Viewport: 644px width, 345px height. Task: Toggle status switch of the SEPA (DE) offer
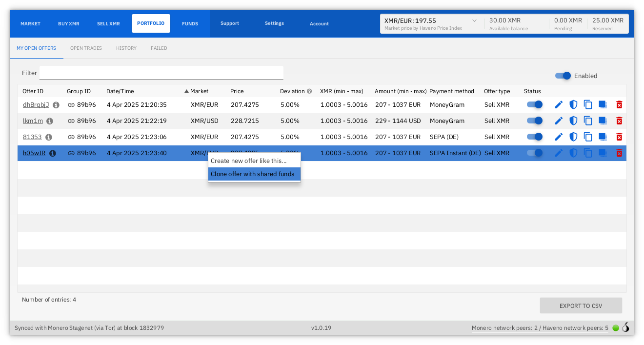tap(535, 137)
